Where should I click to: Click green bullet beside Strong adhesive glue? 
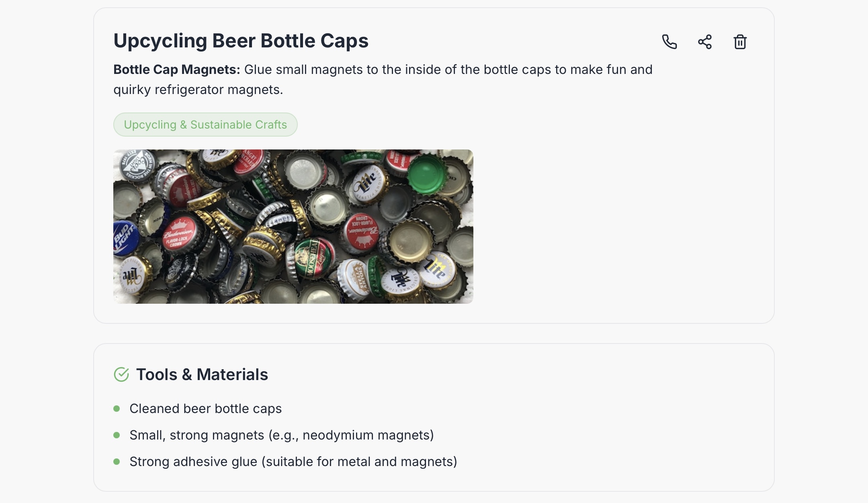pyautogui.click(x=117, y=462)
